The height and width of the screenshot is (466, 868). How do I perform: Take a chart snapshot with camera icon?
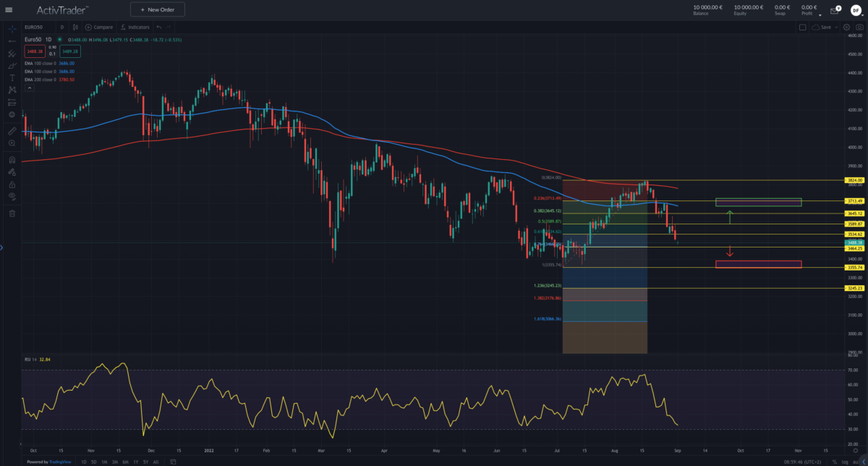(858, 27)
